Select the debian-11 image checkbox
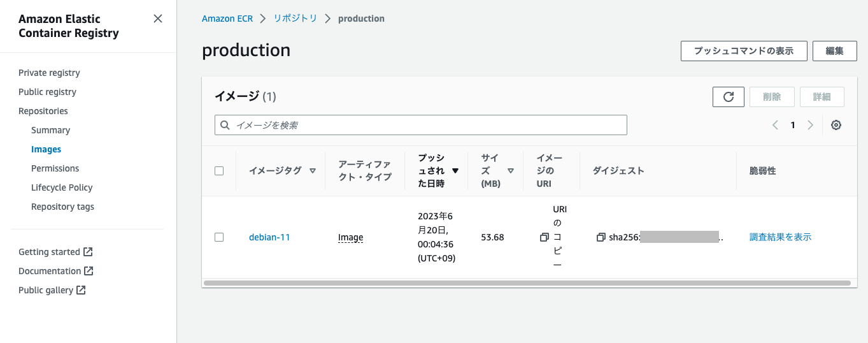The width and height of the screenshot is (868, 343). click(219, 237)
